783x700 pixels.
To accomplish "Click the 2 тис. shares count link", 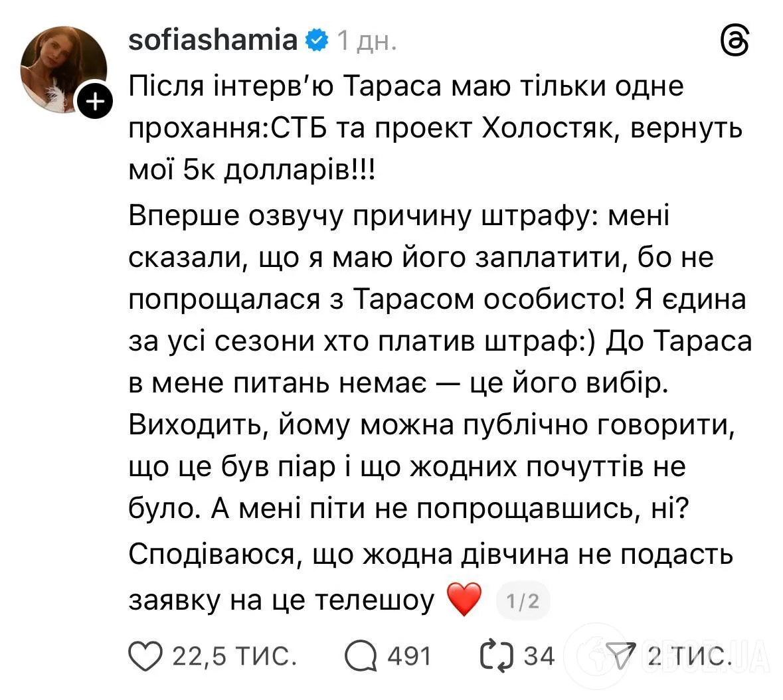I will [689, 656].
